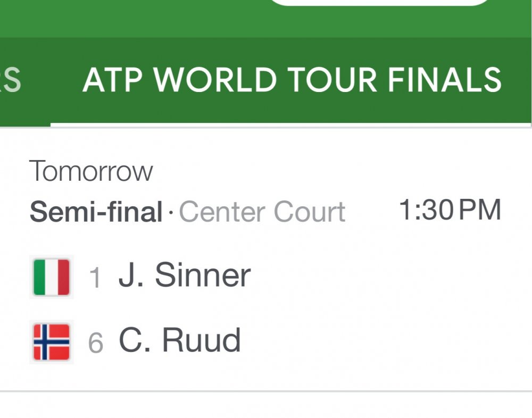The image size is (532, 418).
Task: Switch to the cut-off tab ending in RS
Action: [x=10, y=80]
